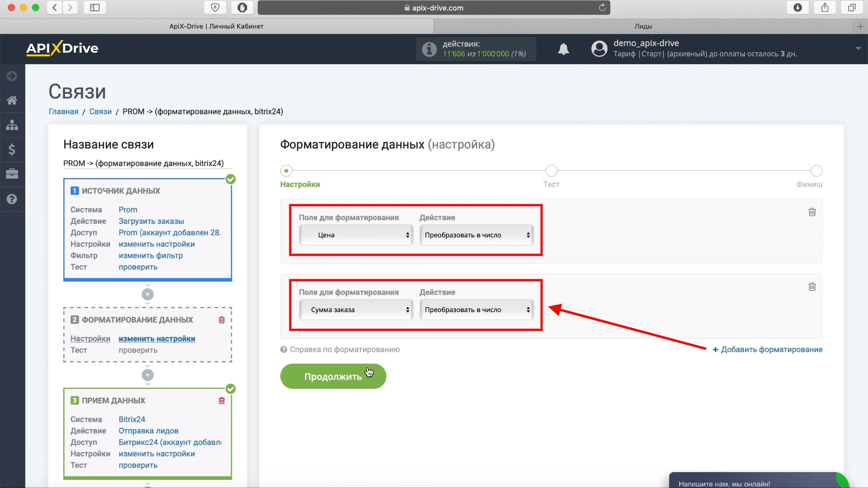The width and height of the screenshot is (868, 488).
Task: Delete the ФОРМАТИРОВАНИЕ ДАННЫХ block with trash icon
Action: 222,320
